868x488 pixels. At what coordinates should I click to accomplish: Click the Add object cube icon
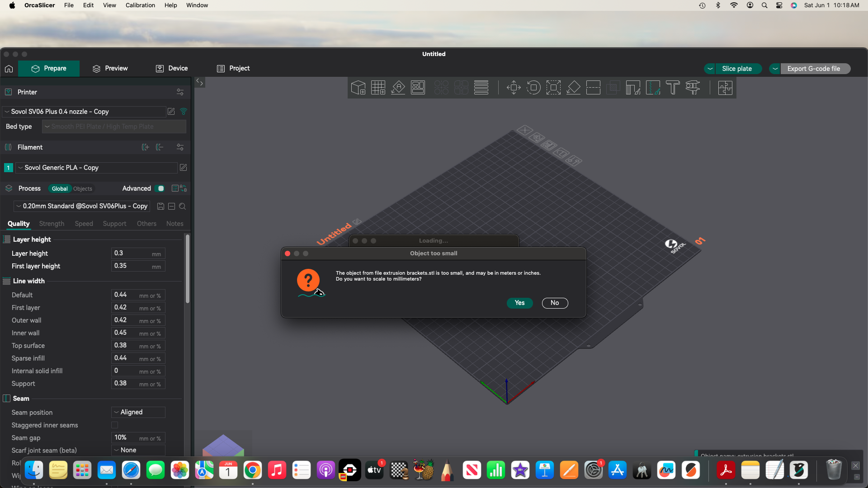358,87
